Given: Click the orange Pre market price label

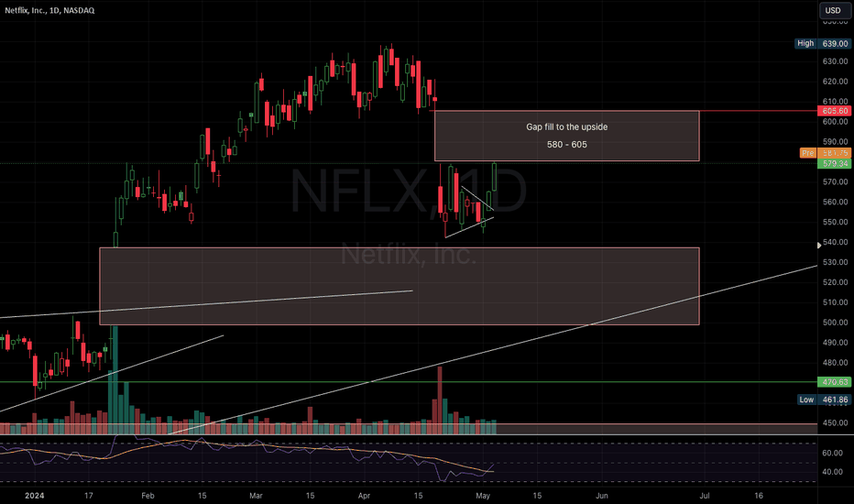Looking at the screenshot, I should pos(825,153).
